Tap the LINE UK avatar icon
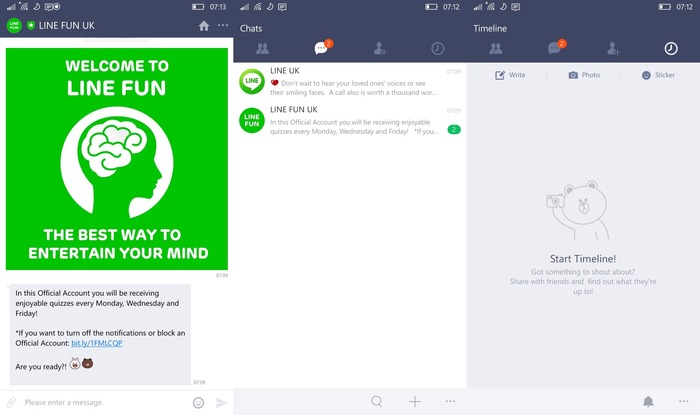The width and height of the screenshot is (700, 415). (x=252, y=81)
